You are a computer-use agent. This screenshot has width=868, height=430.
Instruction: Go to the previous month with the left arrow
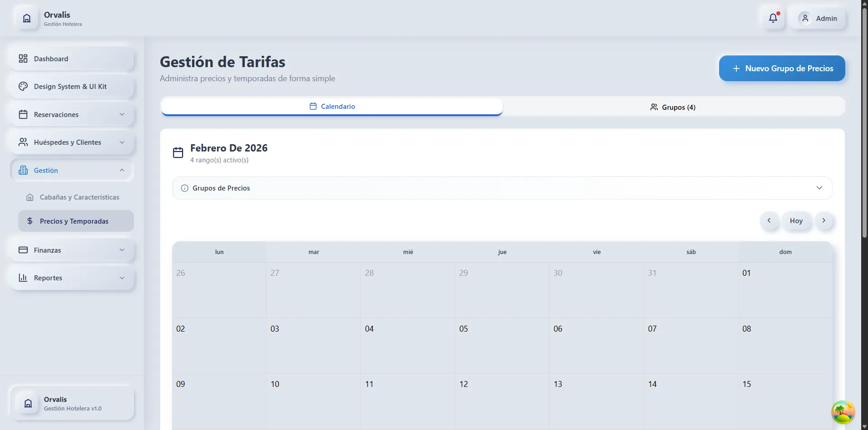point(769,220)
